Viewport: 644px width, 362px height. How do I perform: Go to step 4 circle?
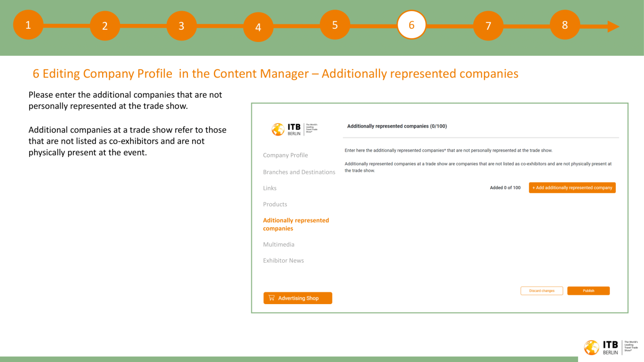(x=258, y=27)
